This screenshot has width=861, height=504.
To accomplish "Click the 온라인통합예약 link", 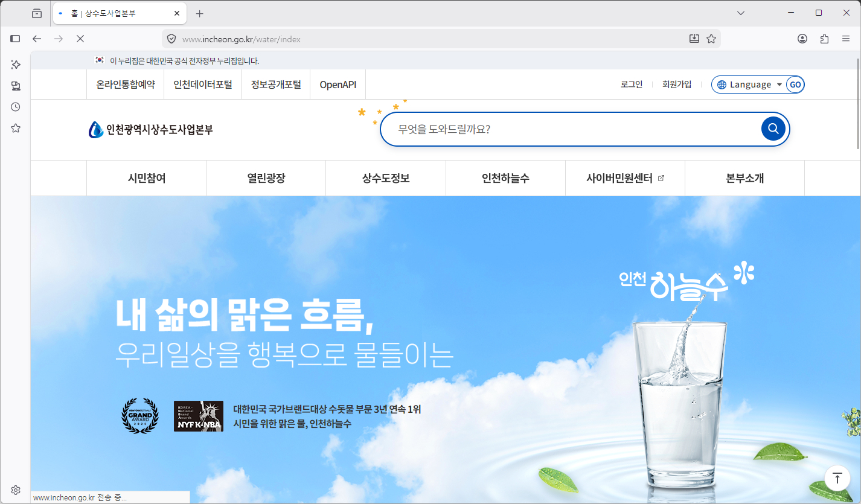I will click(126, 85).
